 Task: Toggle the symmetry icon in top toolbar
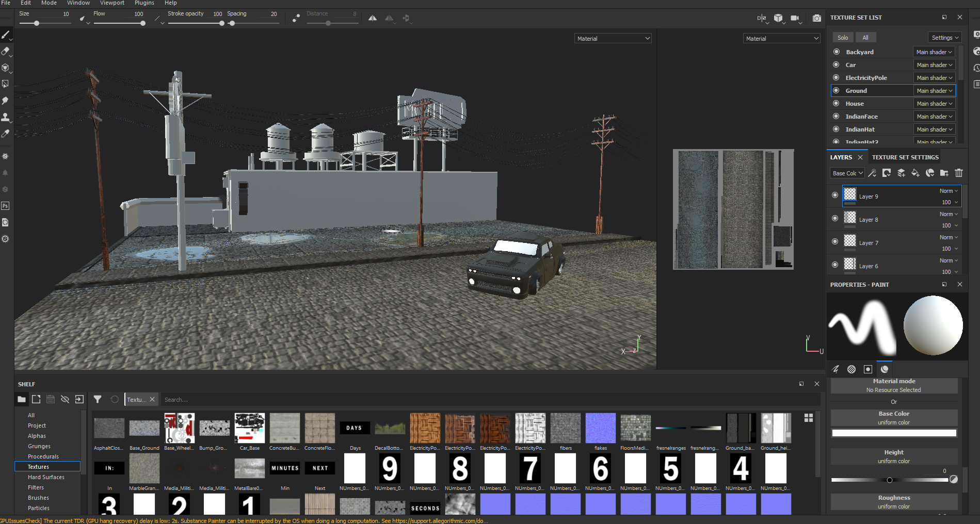coord(373,18)
